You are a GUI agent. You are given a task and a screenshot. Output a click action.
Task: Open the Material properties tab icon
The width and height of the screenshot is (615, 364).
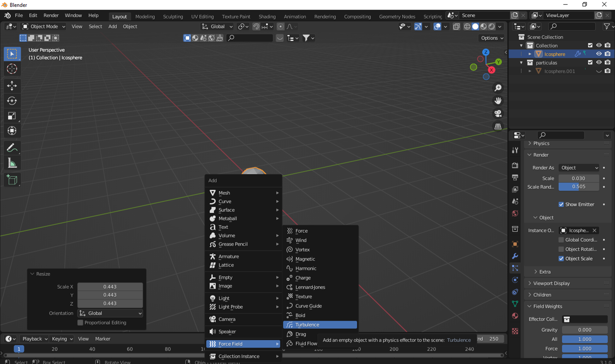coord(515,316)
